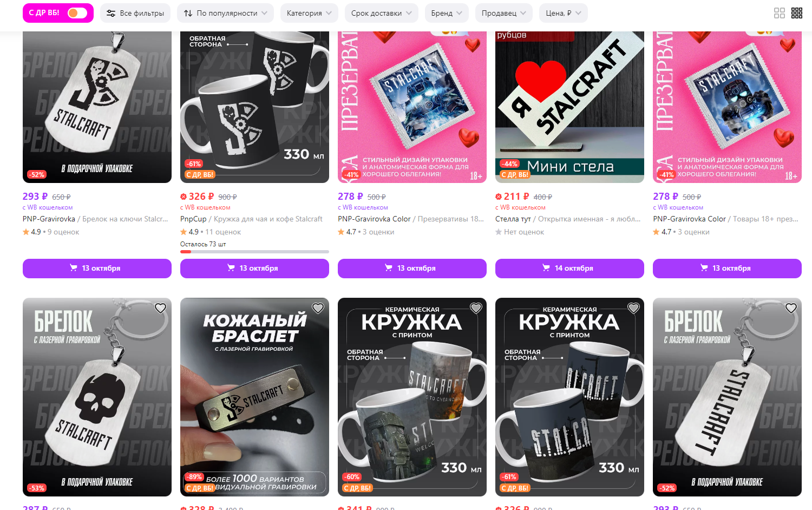Viewport: 812px width, 510px height.
Task: Open the Цена, ₽ filter
Action: [563, 13]
